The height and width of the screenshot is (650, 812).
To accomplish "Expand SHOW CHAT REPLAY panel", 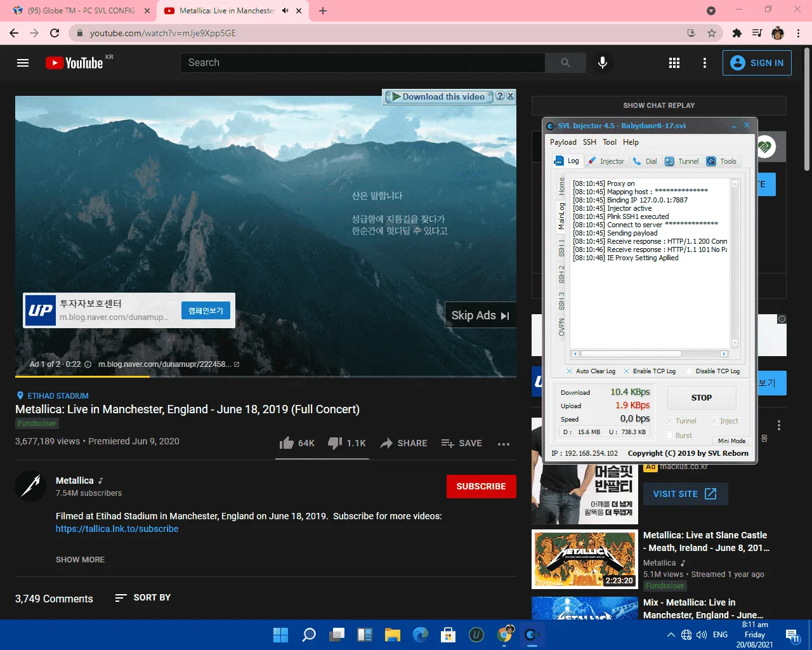I will pos(658,105).
